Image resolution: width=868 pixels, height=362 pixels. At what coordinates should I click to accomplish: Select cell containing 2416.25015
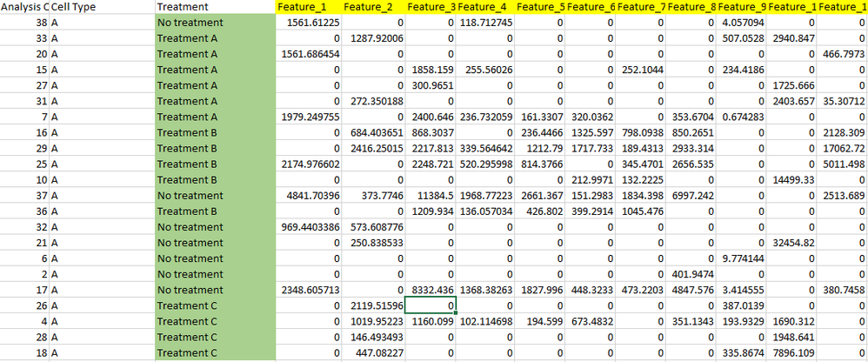(x=373, y=148)
